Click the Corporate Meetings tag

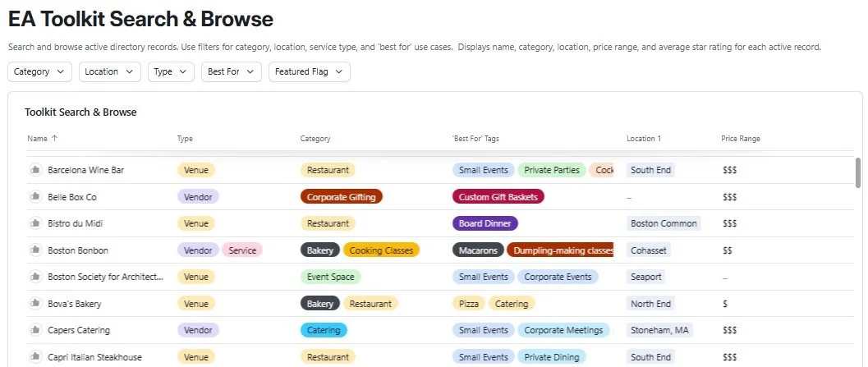coord(563,330)
